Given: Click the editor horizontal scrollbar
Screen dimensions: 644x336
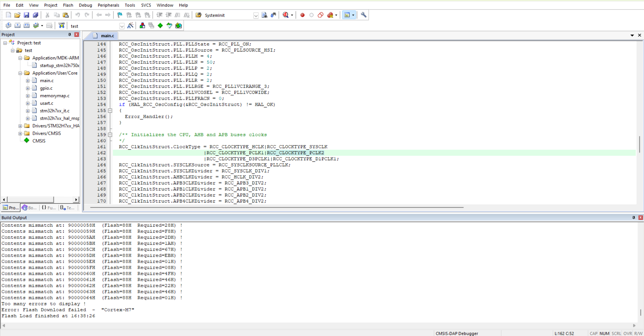Looking at the screenshot, I should pos(277,207).
